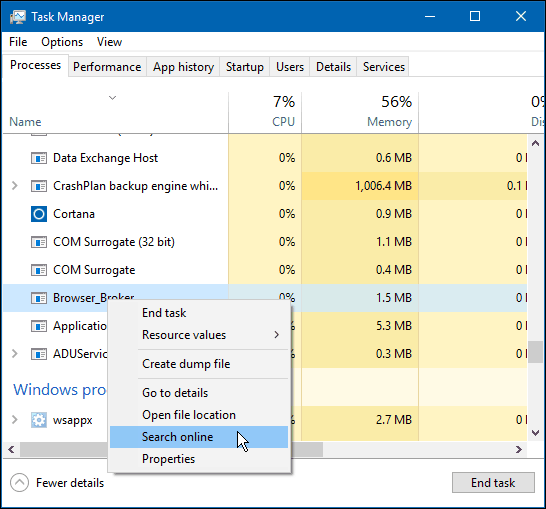Click the COM Surrogate (32 bit) icon
Screen dimensions: 546x509
coord(39,242)
